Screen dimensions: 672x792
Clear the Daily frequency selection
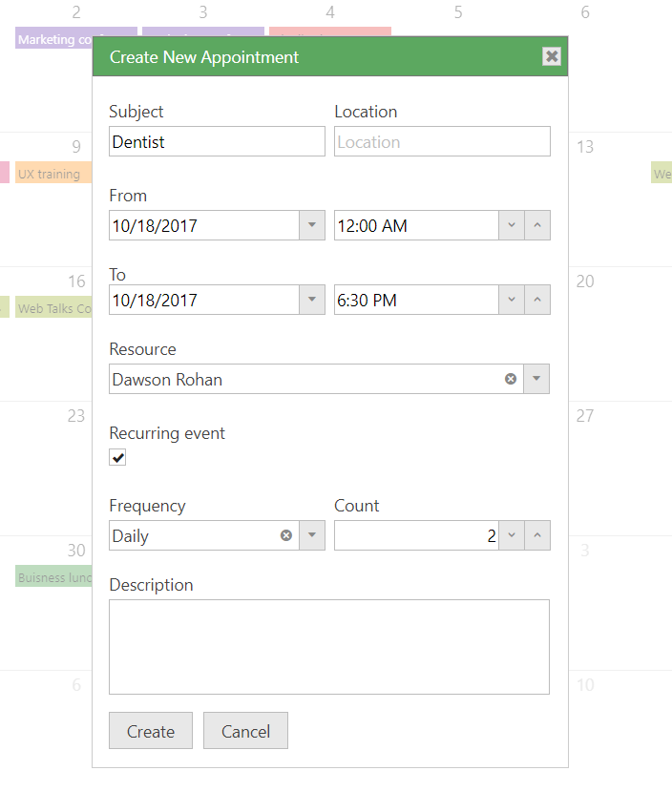click(285, 535)
